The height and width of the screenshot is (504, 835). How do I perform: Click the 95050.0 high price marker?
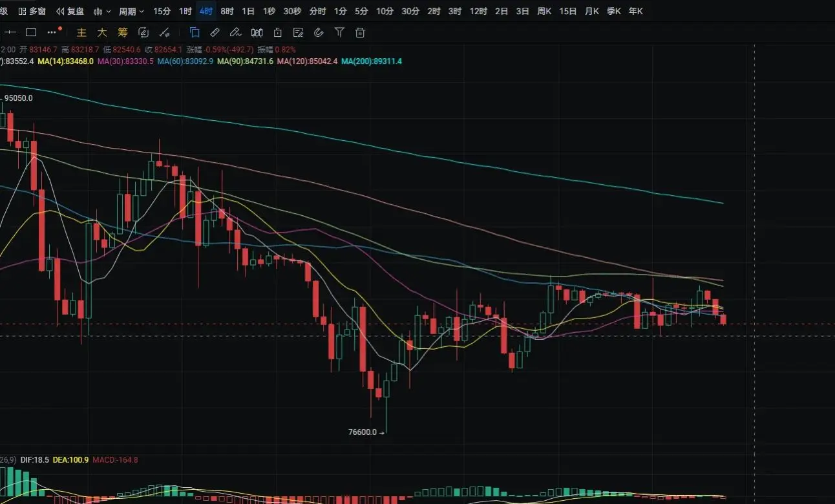(x=17, y=98)
